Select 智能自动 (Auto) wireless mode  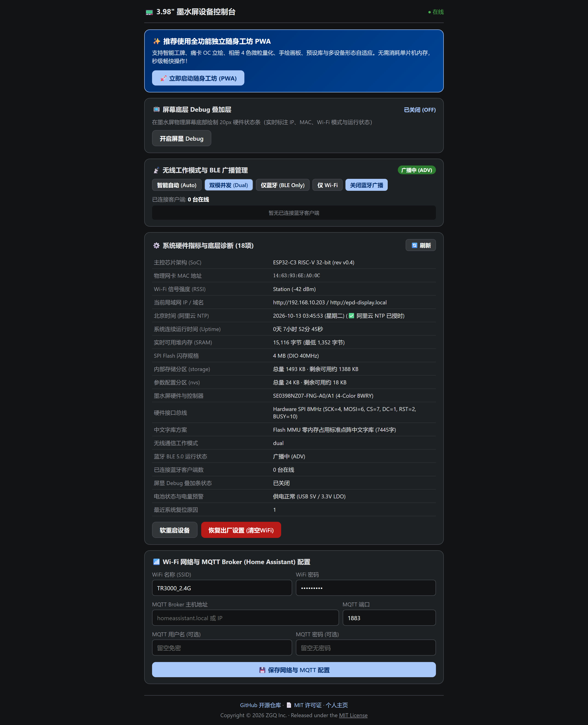[x=176, y=185]
